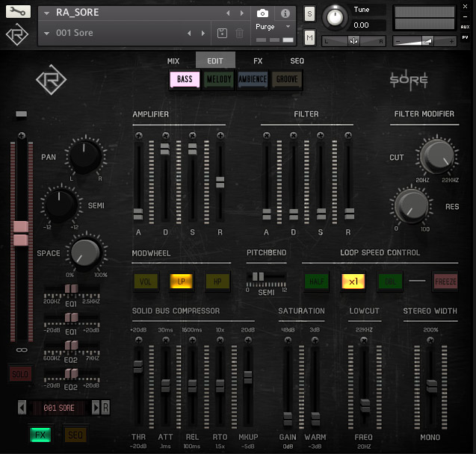476x454 pixels.
Task: Switch to the MIX tab
Action: 173,61
